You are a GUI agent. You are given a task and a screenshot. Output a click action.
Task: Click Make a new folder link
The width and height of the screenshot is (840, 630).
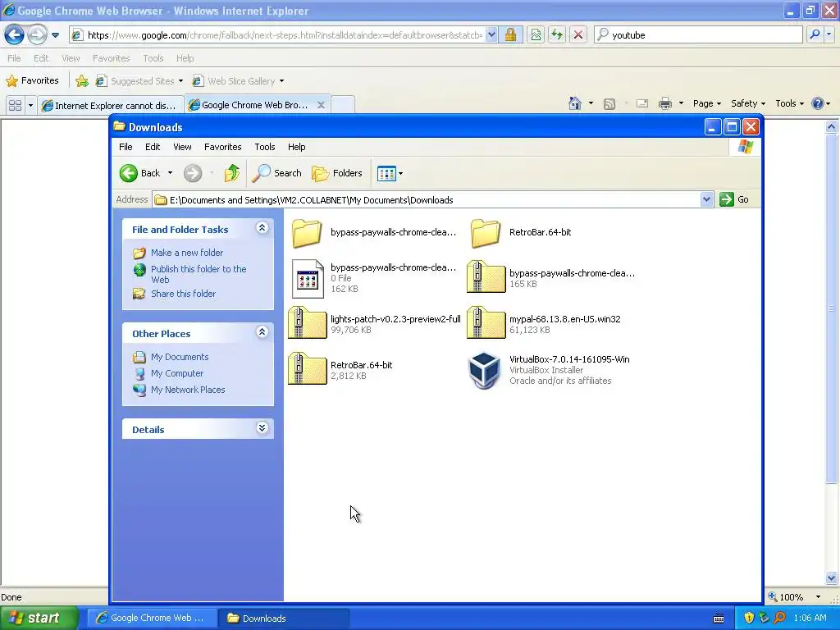coord(187,253)
